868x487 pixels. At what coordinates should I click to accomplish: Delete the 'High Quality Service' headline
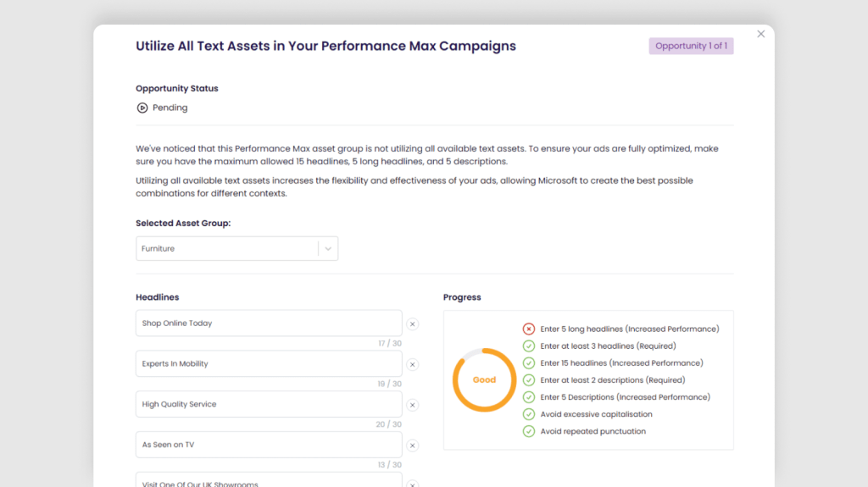413,405
